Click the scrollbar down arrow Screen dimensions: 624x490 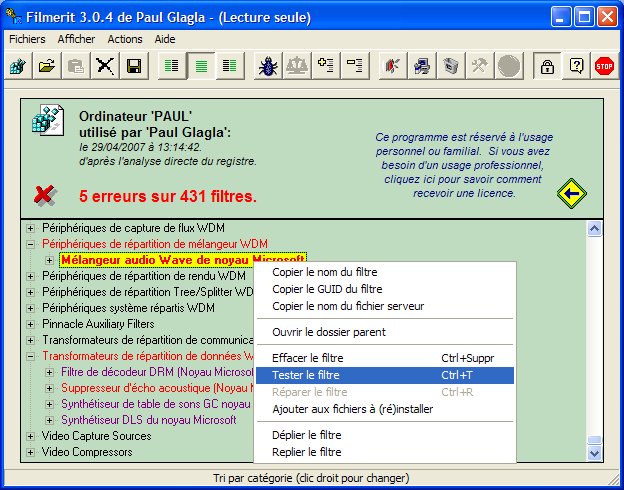coord(594,453)
